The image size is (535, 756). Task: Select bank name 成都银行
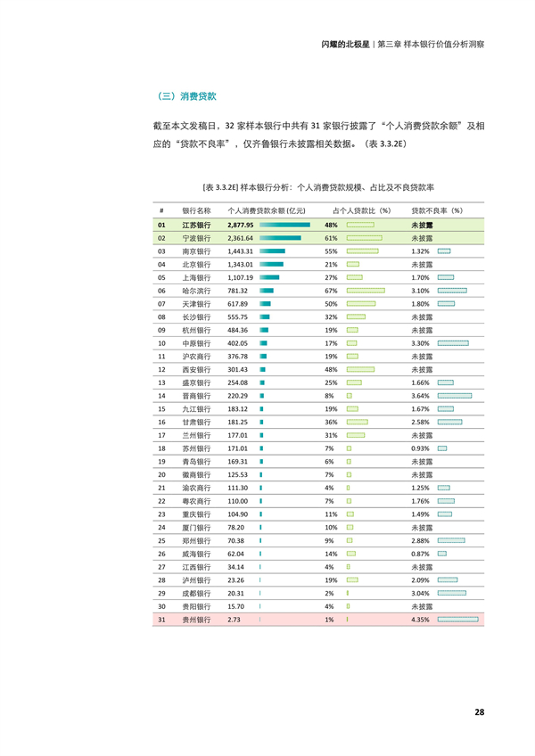[x=196, y=593]
